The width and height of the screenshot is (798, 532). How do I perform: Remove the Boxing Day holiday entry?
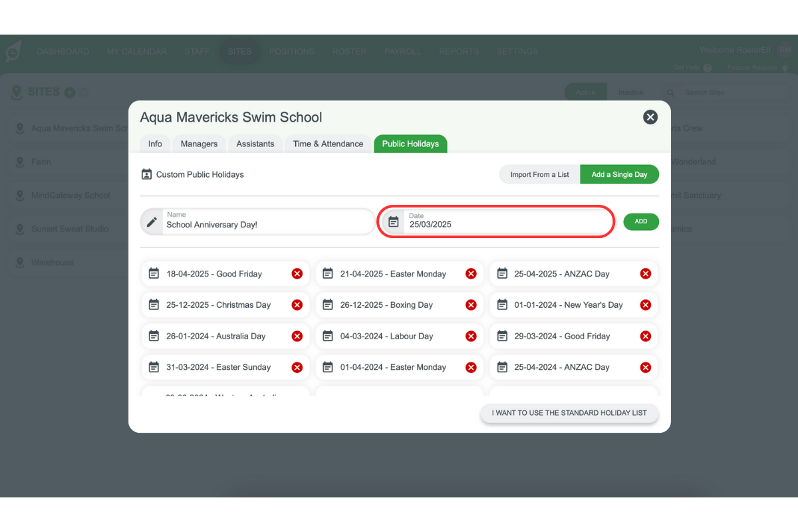[471, 305]
